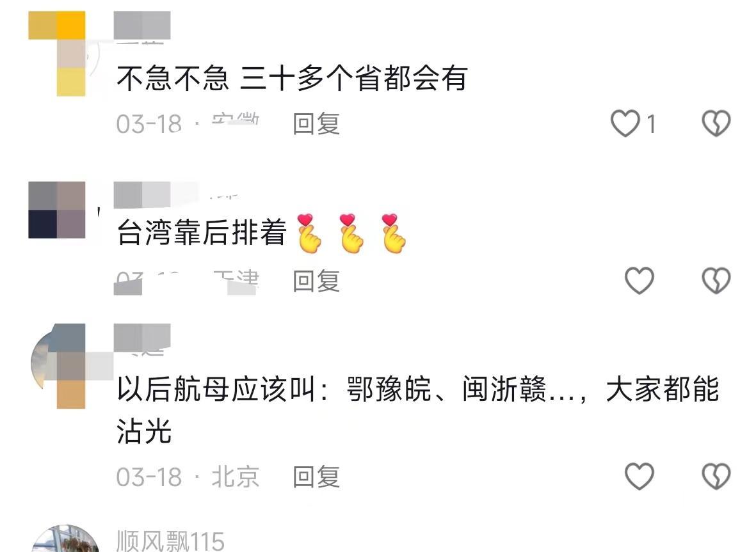Select the comment text 台湾靠后排着
The width and height of the screenshot is (756, 552).
point(202,232)
